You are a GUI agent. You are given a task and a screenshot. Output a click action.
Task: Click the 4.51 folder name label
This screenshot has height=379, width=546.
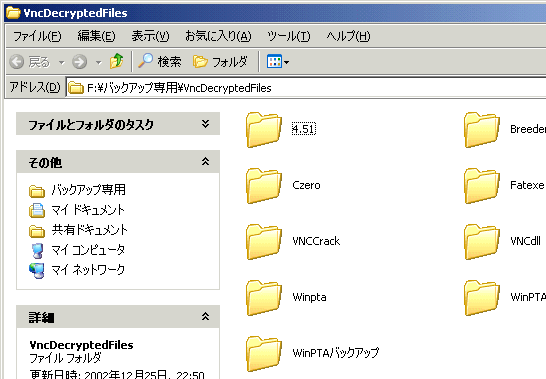click(304, 129)
